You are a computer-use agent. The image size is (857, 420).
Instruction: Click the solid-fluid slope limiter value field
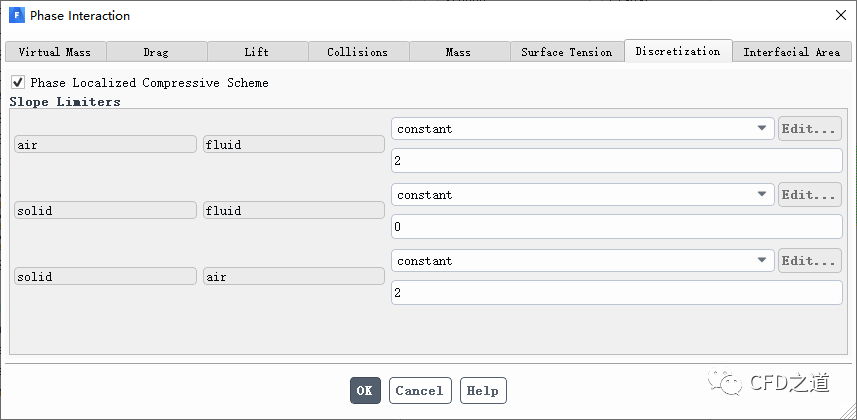[x=616, y=227]
